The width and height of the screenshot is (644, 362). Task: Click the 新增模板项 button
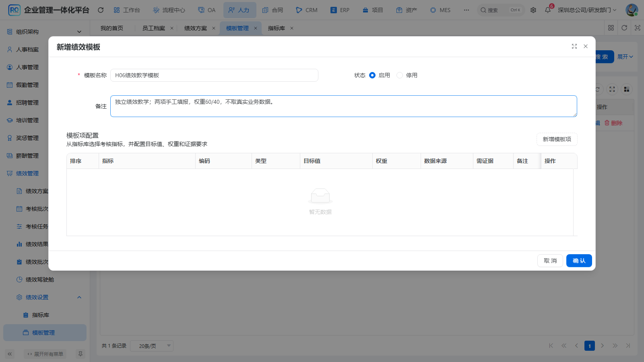pyautogui.click(x=557, y=139)
